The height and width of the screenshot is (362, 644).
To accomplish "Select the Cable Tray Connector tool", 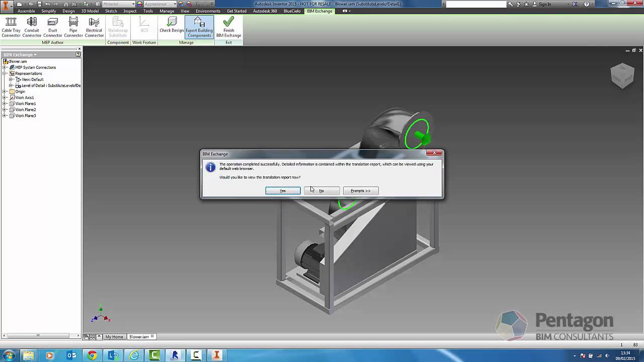I will pos(11,27).
